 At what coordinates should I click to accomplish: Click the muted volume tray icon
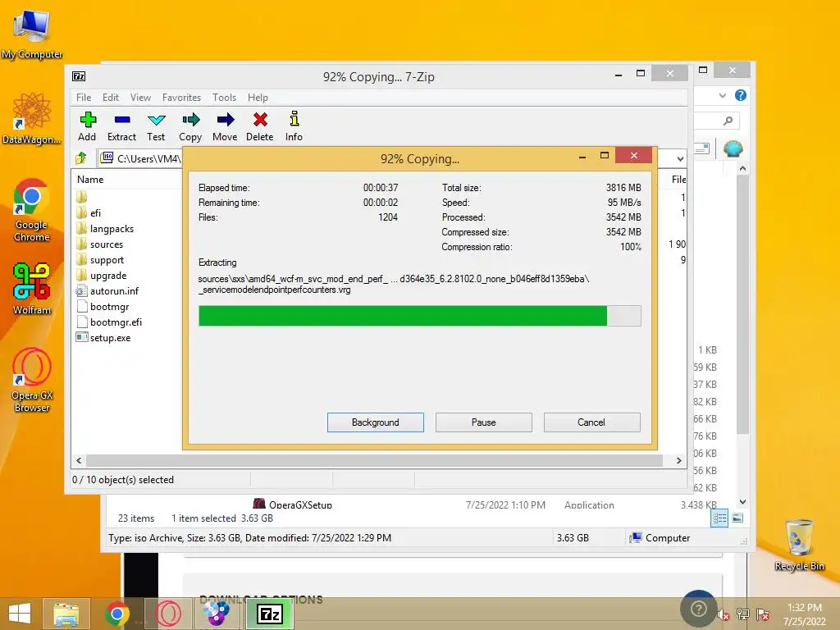coord(724,615)
